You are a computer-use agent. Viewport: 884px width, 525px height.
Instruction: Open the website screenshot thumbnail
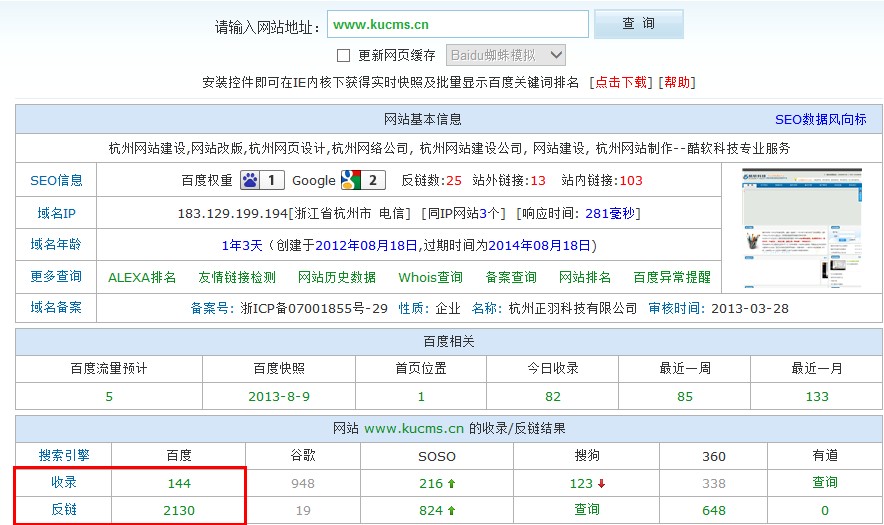coord(803,228)
